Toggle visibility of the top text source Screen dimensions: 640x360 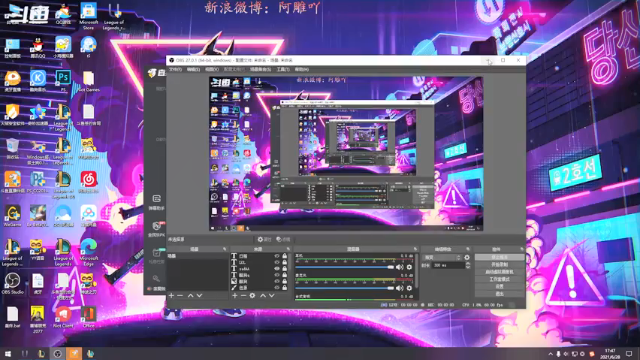pyautogui.click(x=277, y=256)
